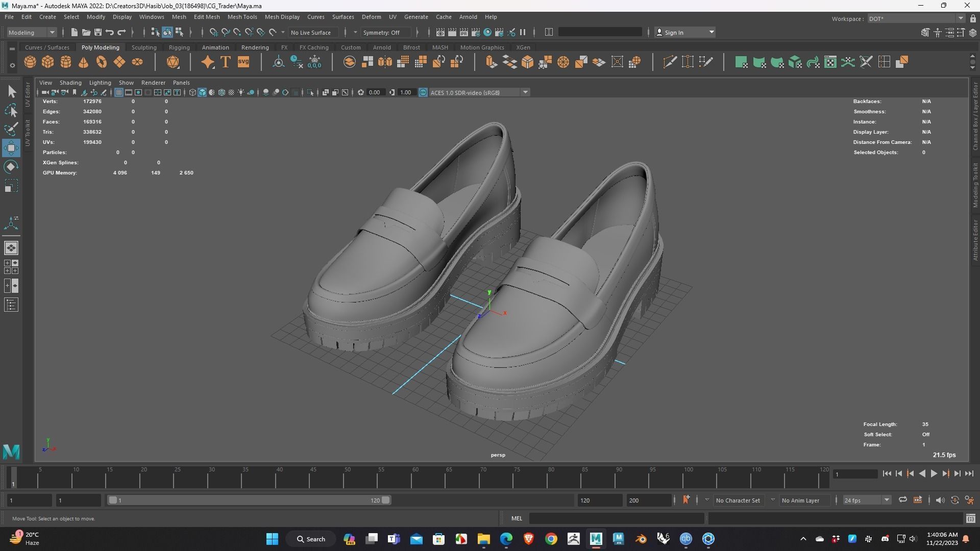
Task: Click the Windows taskbar Search button
Action: coord(311,539)
